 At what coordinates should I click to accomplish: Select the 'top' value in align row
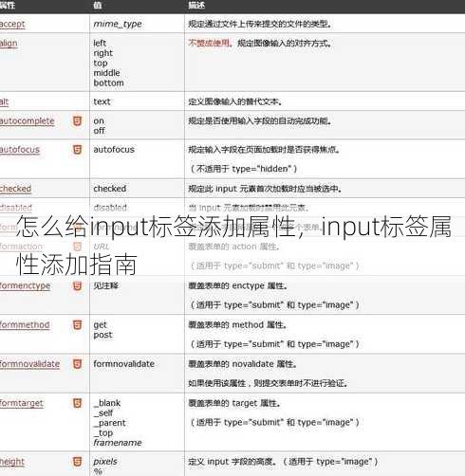pos(101,64)
